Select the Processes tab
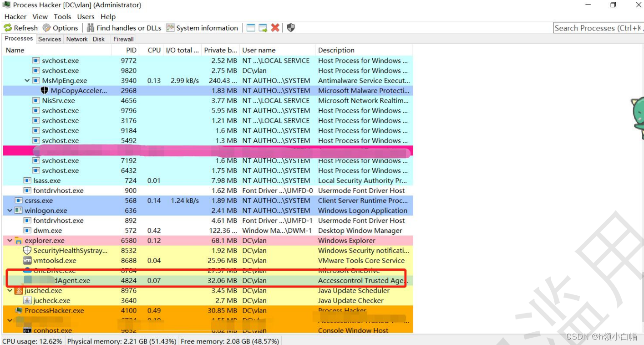 pos(19,39)
